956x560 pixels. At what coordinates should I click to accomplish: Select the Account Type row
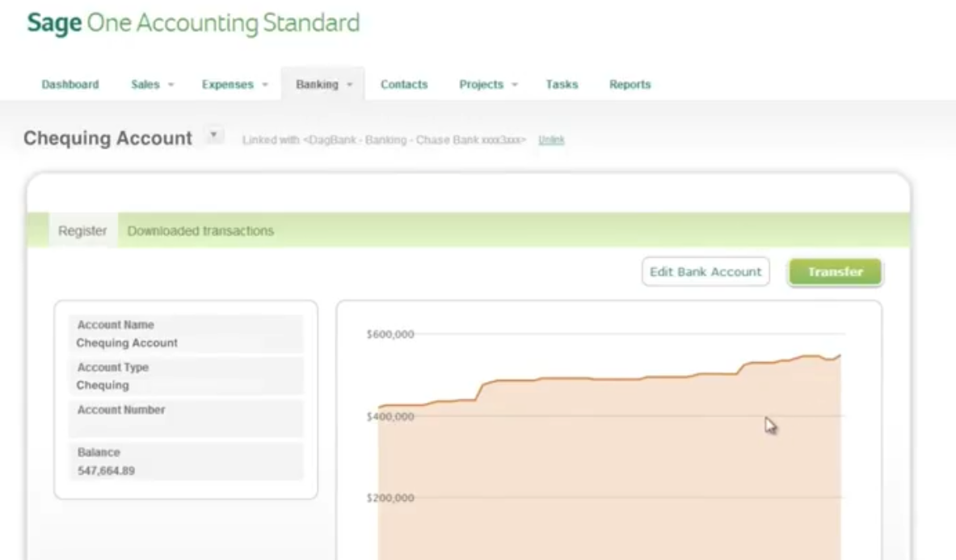click(185, 377)
